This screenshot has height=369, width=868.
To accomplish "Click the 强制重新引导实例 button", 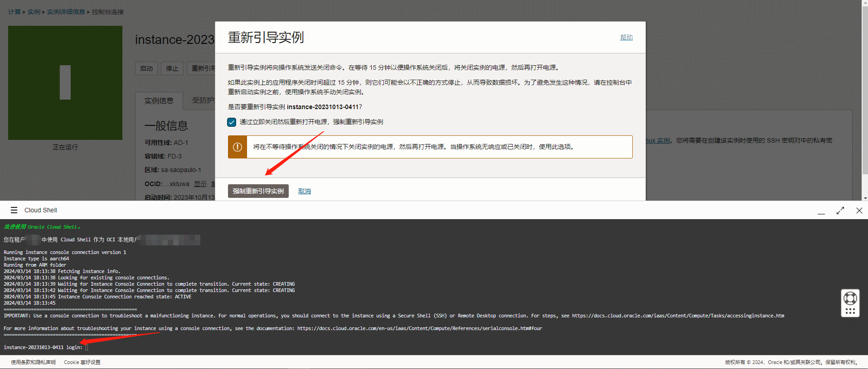I will [x=258, y=191].
